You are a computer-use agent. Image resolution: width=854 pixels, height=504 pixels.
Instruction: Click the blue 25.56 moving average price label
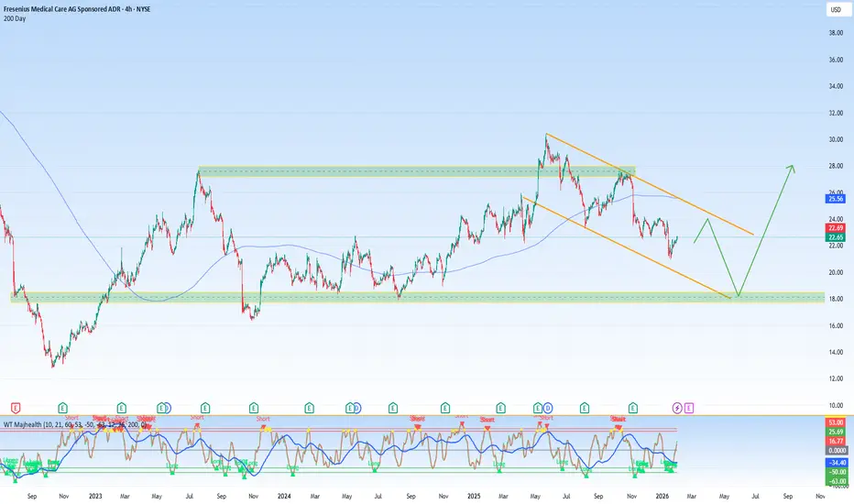836,199
